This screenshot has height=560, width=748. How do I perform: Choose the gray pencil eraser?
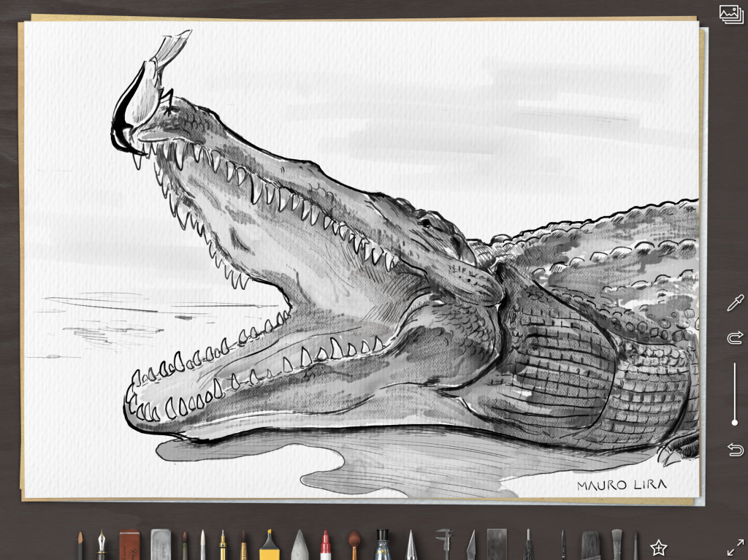[x=161, y=545]
